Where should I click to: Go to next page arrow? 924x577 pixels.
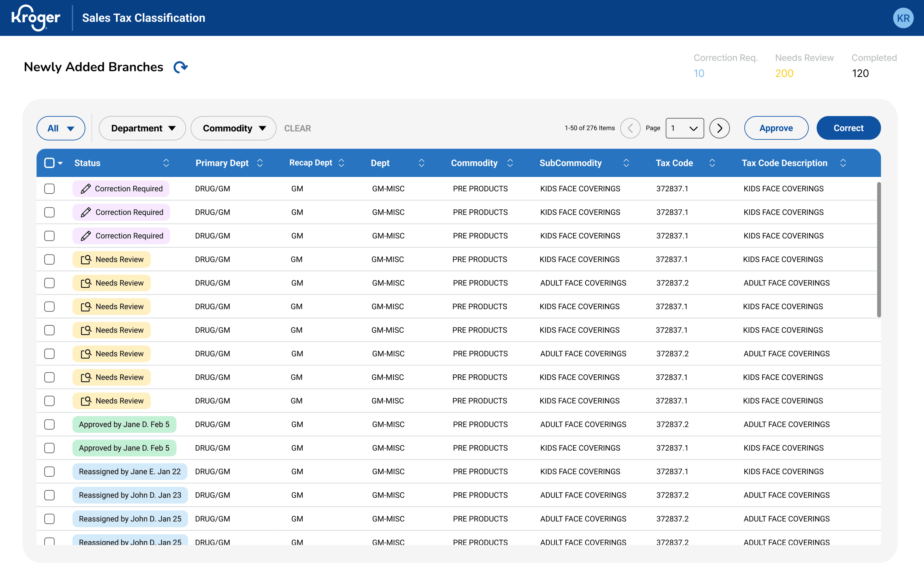point(719,128)
